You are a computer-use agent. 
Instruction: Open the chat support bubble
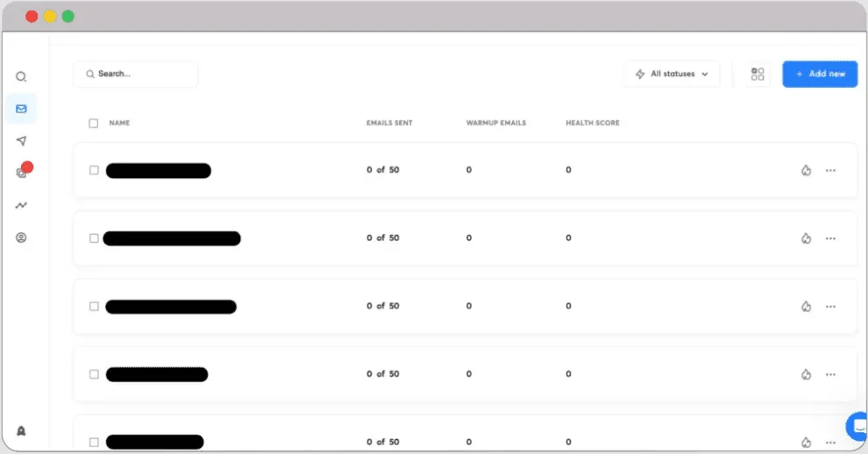(x=857, y=427)
